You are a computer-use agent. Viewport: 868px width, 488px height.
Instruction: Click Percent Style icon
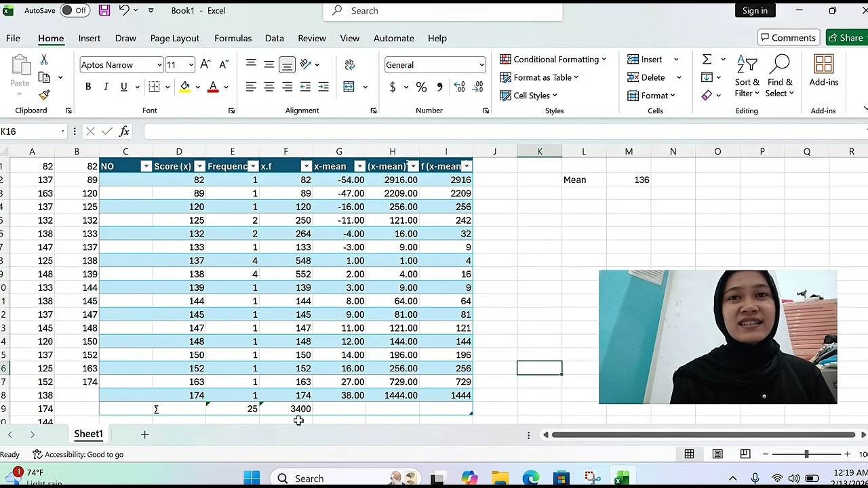(421, 87)
